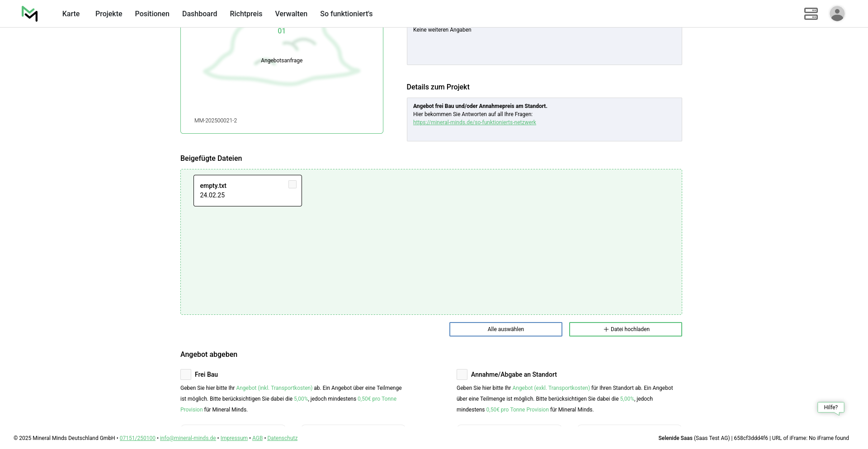
Task: Click the Datei hochladen button
Action: 625,329
